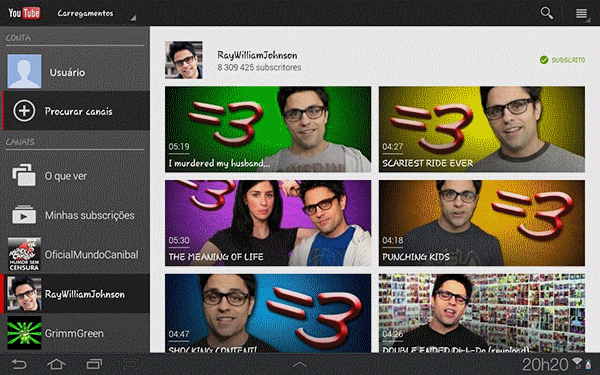600x375 pixels.
Task: Tap the recent apps button
Action: click(94, 364)
